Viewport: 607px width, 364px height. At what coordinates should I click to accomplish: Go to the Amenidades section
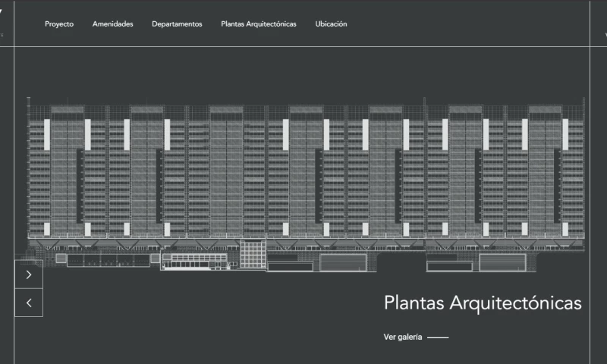pos(112,24)
